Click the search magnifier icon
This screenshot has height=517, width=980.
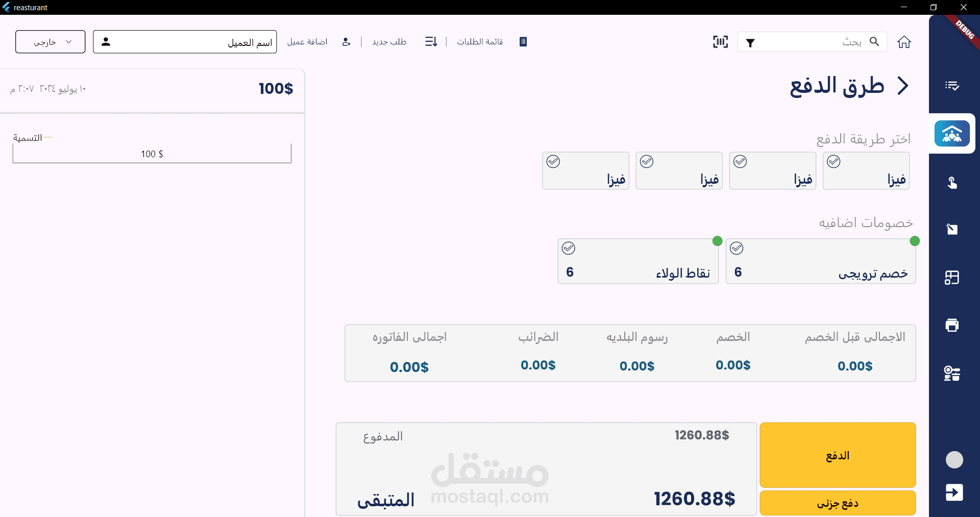(874, 41)
